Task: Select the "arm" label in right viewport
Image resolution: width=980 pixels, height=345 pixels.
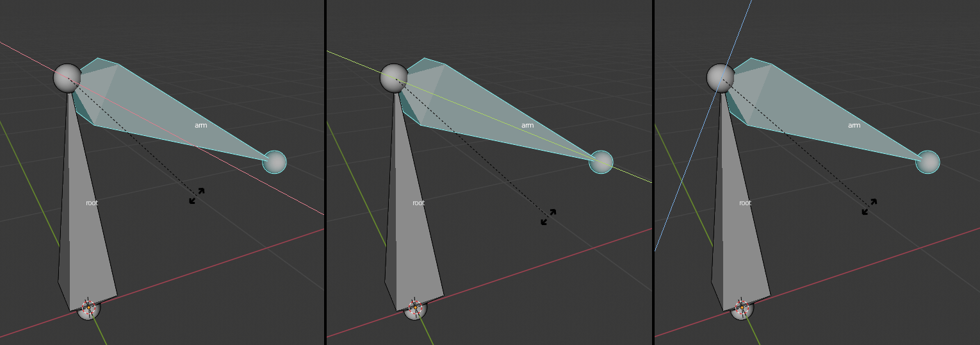Action: click(x=854, y=126)
